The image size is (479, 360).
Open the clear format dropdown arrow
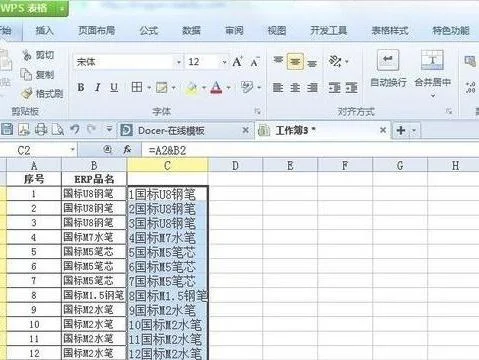pos(259,88)
